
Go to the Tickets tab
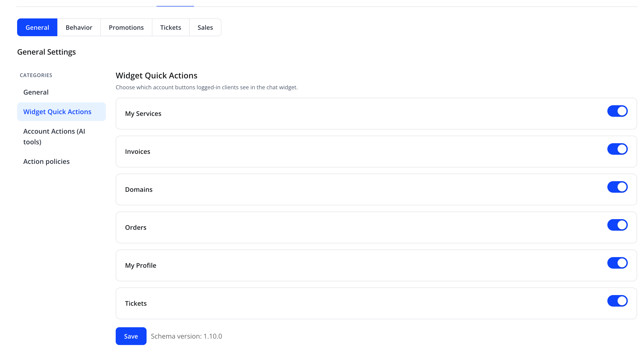tap(171, 27)
